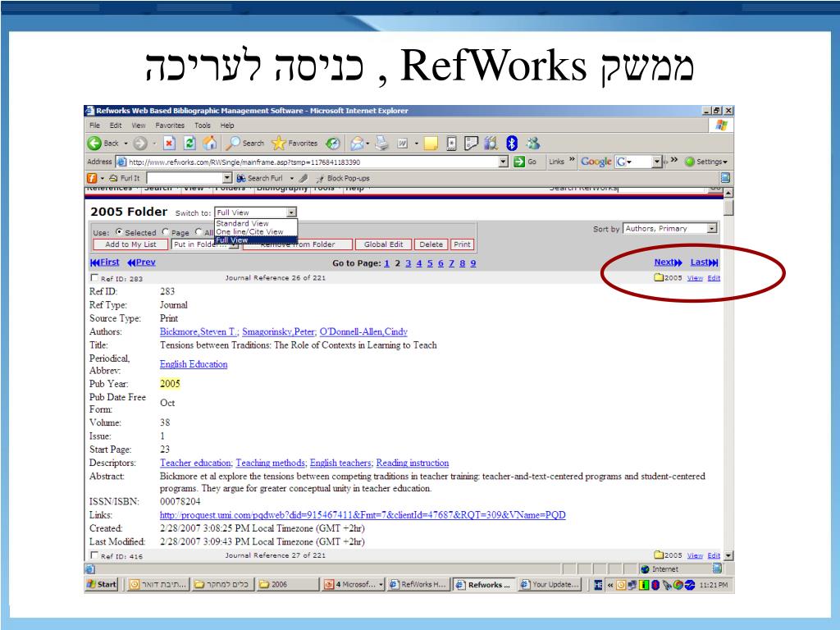Screen dimensions: 840x630
Task: Click the Print printer icon in toolbar
Action: point(382,143)
